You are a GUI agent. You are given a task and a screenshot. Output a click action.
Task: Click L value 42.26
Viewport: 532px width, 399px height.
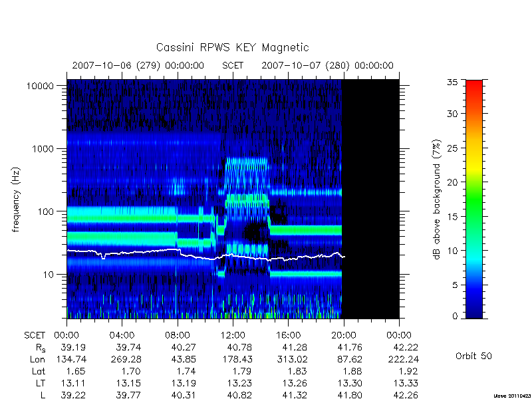click(x=406, y=395)
